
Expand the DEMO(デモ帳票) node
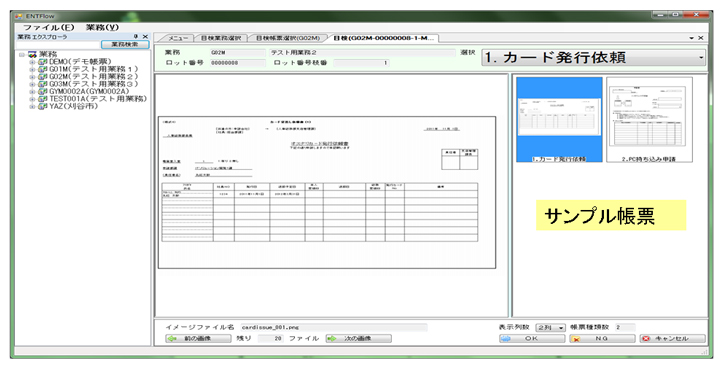tap(32, 62)
